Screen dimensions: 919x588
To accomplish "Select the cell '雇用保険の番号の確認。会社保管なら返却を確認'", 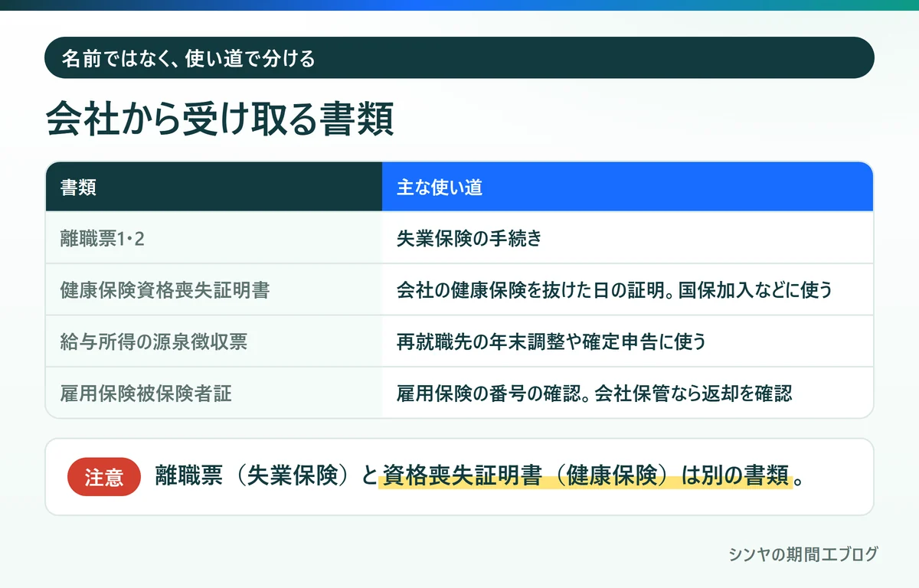I will point(627,392).
